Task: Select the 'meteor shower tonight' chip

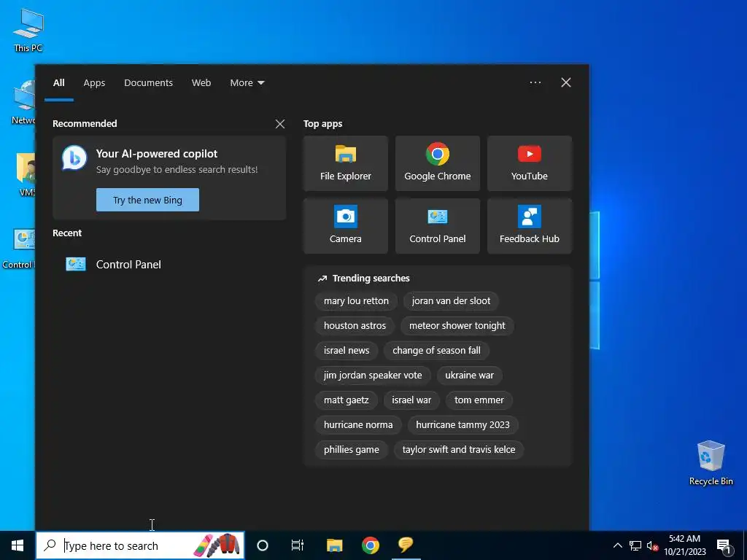Action: tap(457, 326)
